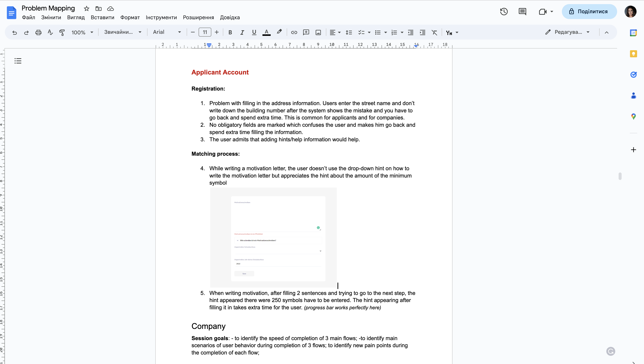Open the Довідка menu

[x=230, y=18]
